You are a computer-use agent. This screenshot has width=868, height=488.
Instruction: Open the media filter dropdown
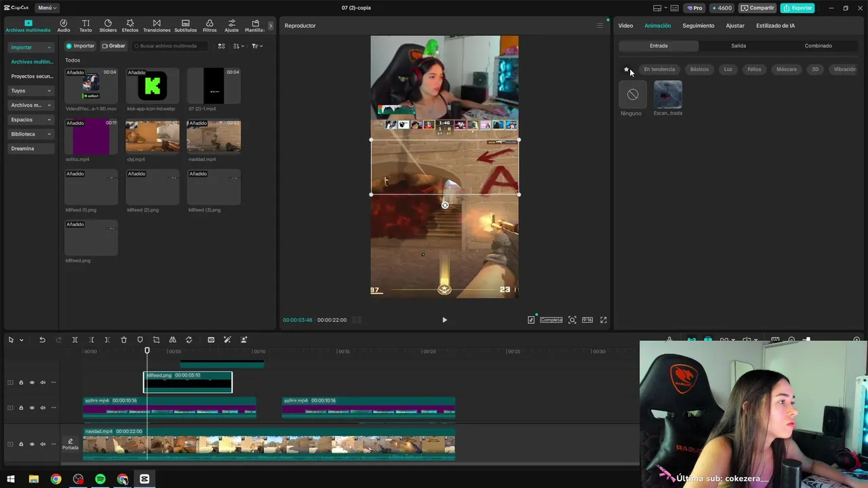click(257, 46)
